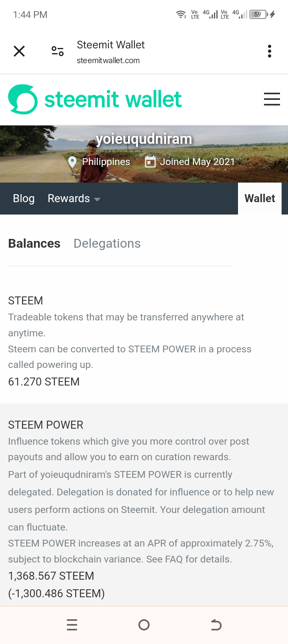Select the Balances section
288x644 pixels.
[34, 243]
